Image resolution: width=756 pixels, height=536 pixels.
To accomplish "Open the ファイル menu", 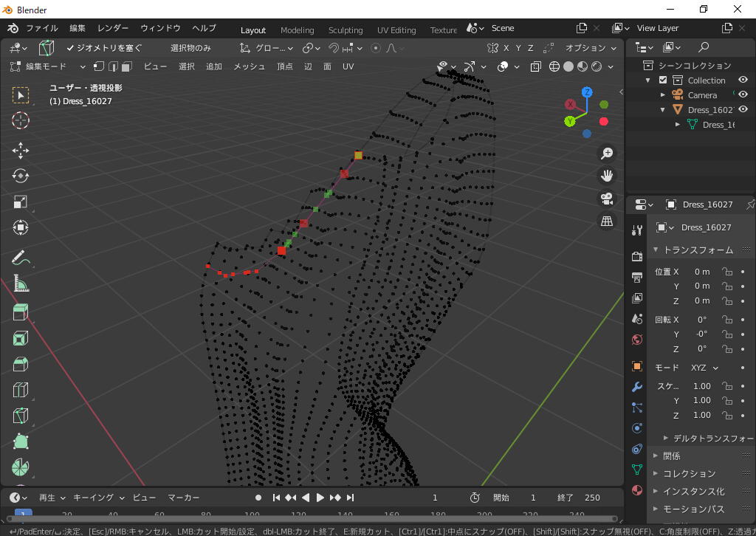I will pos(42,28).
